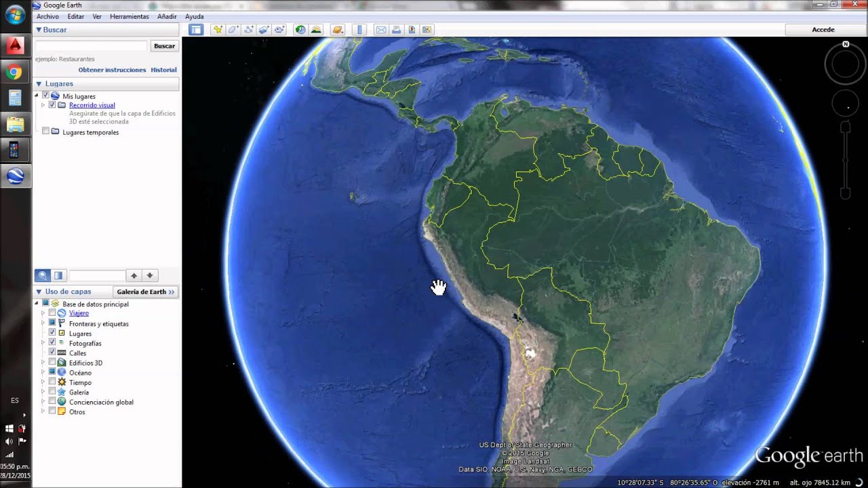This screenshot has height=488, width=868.
Task: Open the Editar menu
Action: [x=76, y=16]
